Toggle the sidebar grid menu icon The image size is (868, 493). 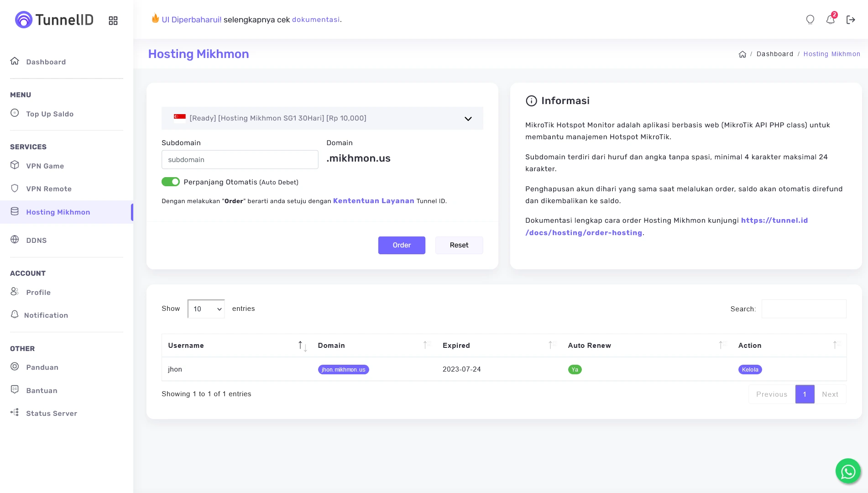113,21
